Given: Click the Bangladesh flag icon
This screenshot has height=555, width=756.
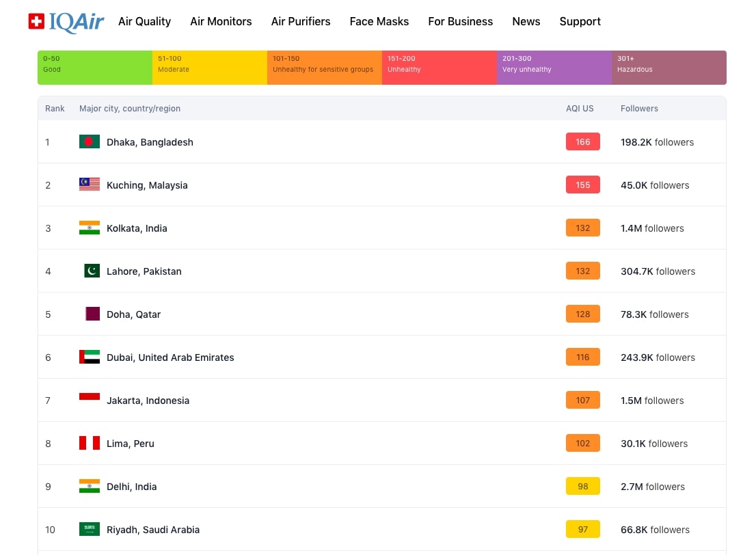Looking at the screenshot, I should click(89, 141).
